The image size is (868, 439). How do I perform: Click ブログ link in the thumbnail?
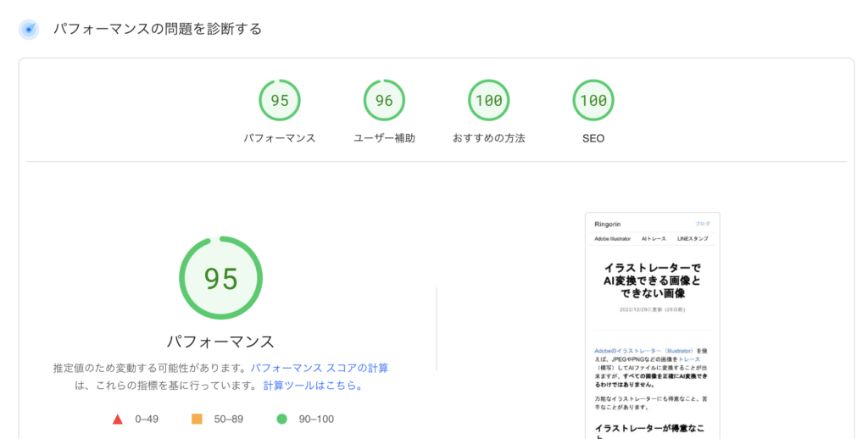pos(703,224)
